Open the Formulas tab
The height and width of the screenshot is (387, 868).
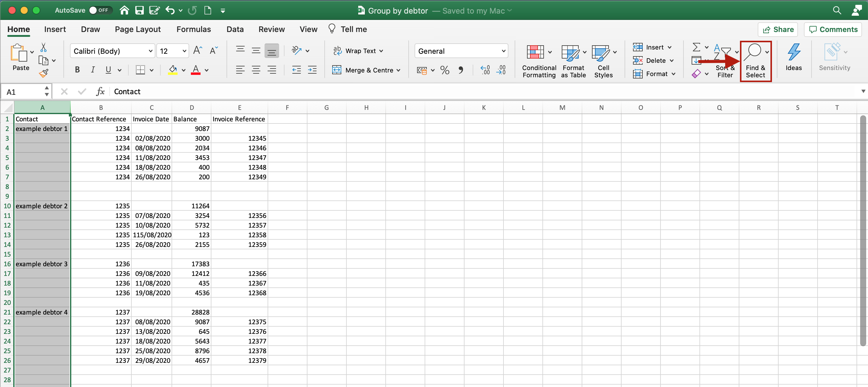tap(193, 29)
